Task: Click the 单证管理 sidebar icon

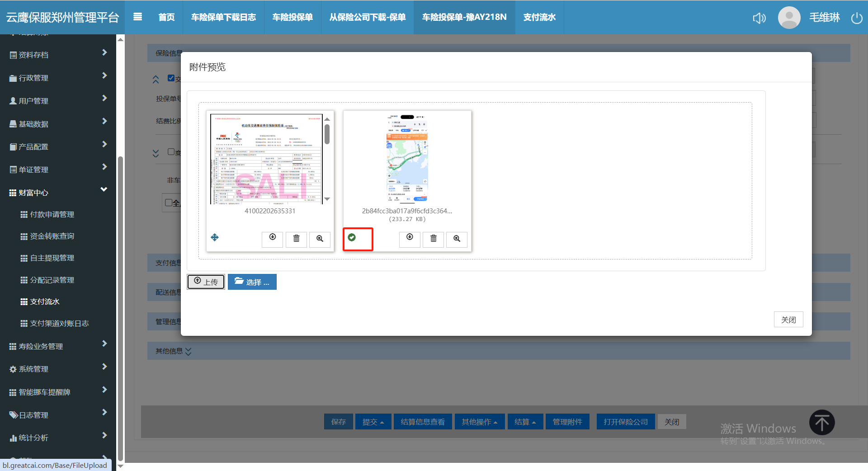Action: (x=13, y=170)
